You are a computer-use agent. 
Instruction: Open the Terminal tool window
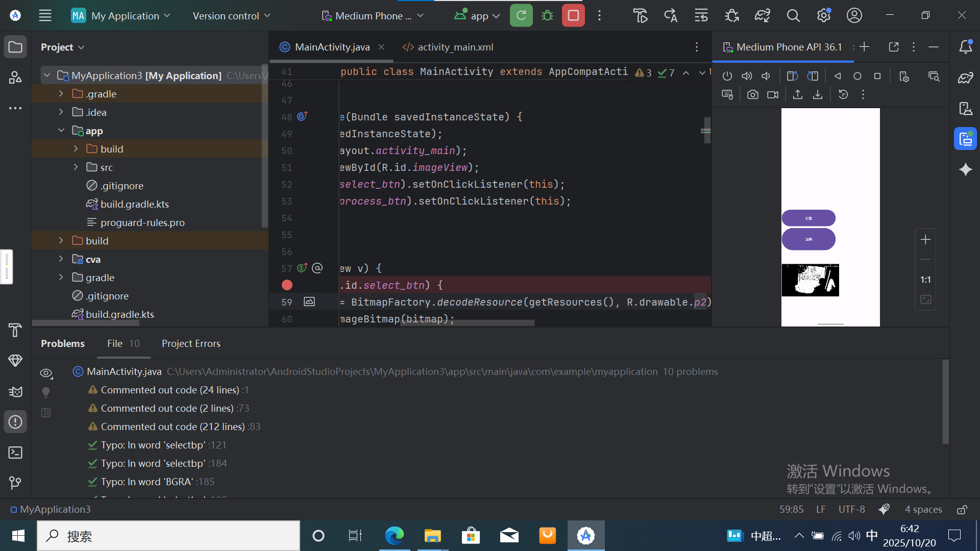(15, 453)
